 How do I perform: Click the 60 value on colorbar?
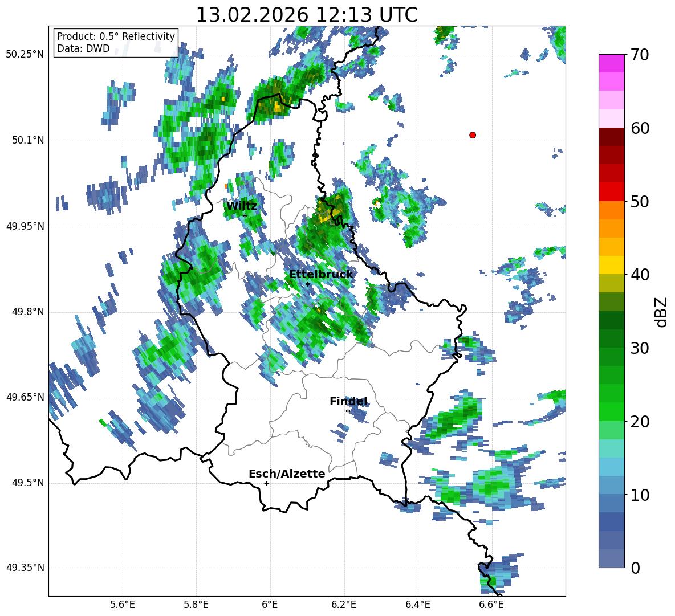[639, 128]
